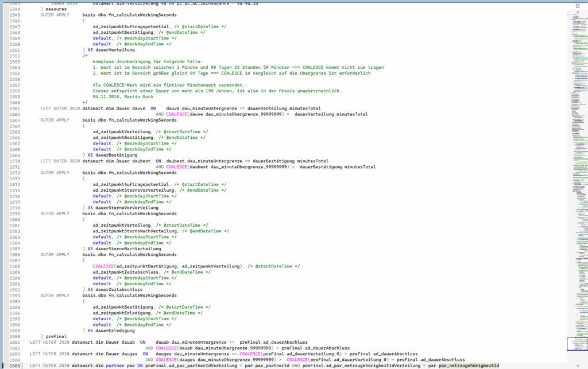The image size is (588, 369).
Task: Click COALESCE keyword on line 1562
Action: (x=177, y=114)
